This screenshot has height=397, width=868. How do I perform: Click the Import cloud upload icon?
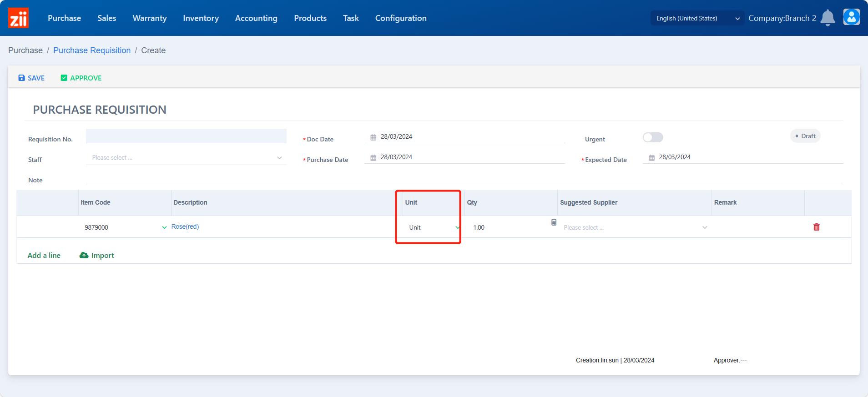pyautogui.click(x=84, y=255)
